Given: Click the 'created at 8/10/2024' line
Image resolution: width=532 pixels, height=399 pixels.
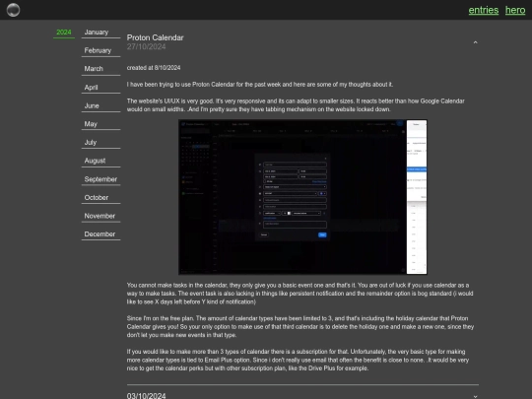Looking at the screenshot, I should (x=154, y=68).
